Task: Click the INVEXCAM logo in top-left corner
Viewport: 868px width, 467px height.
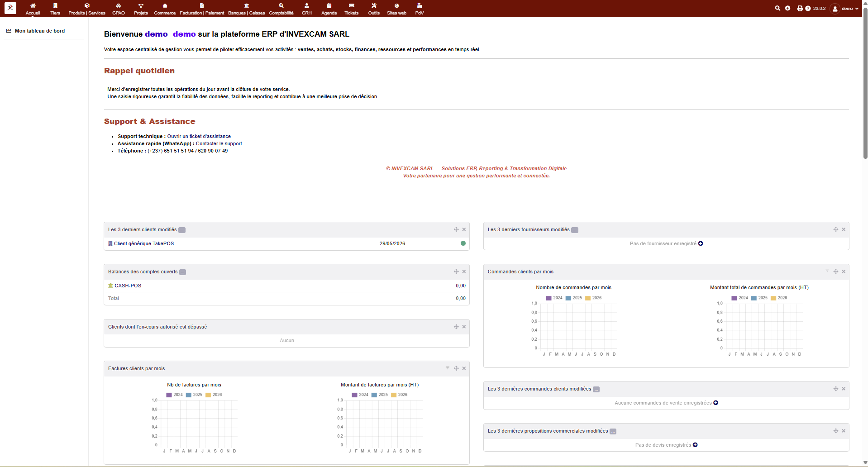Action: pyautogui.click(x=10, y=8)
